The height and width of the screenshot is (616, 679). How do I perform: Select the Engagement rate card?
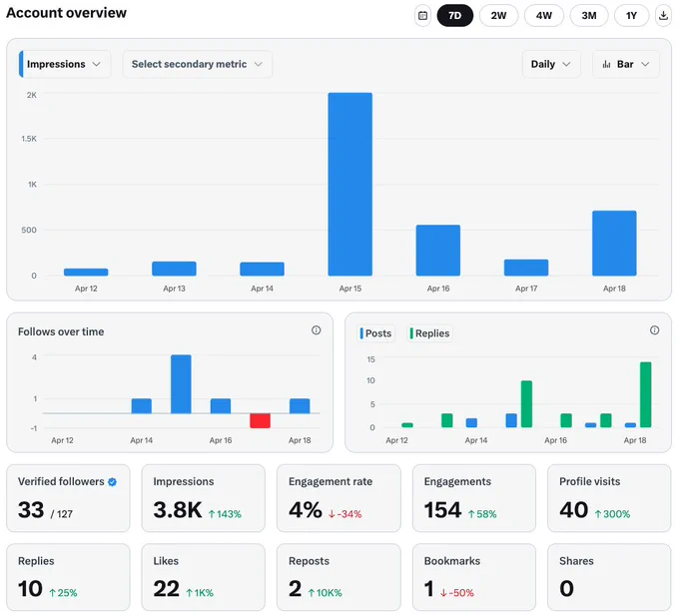pos(339,498)
